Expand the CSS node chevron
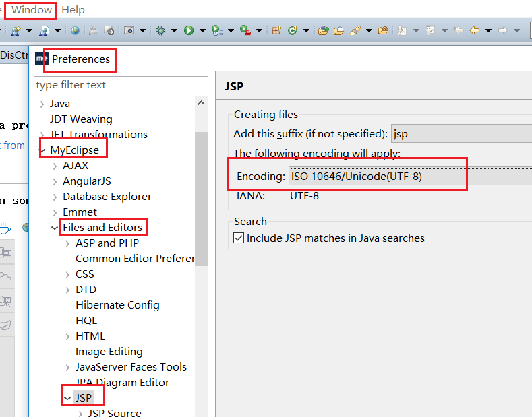532x417 pixels. coord(68,275)
